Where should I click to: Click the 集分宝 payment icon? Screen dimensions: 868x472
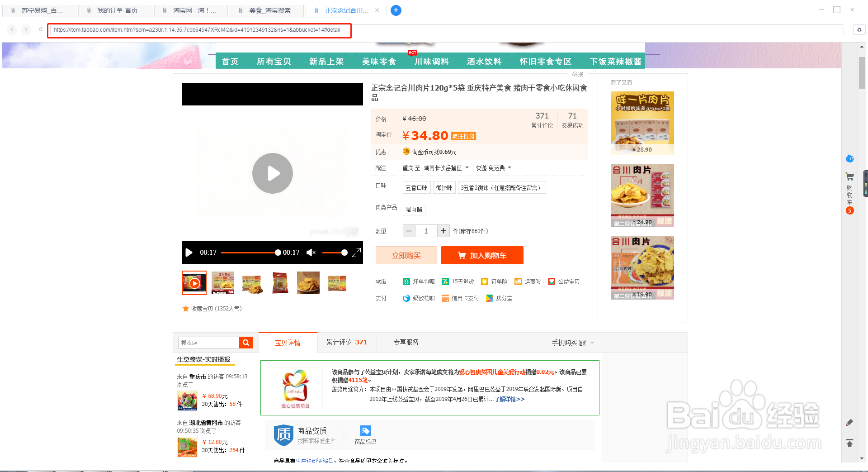(490, 298)
